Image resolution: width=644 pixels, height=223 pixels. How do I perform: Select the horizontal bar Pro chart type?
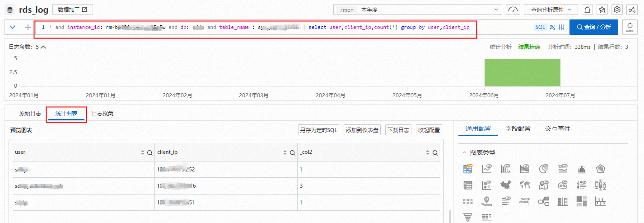[506, 201]
